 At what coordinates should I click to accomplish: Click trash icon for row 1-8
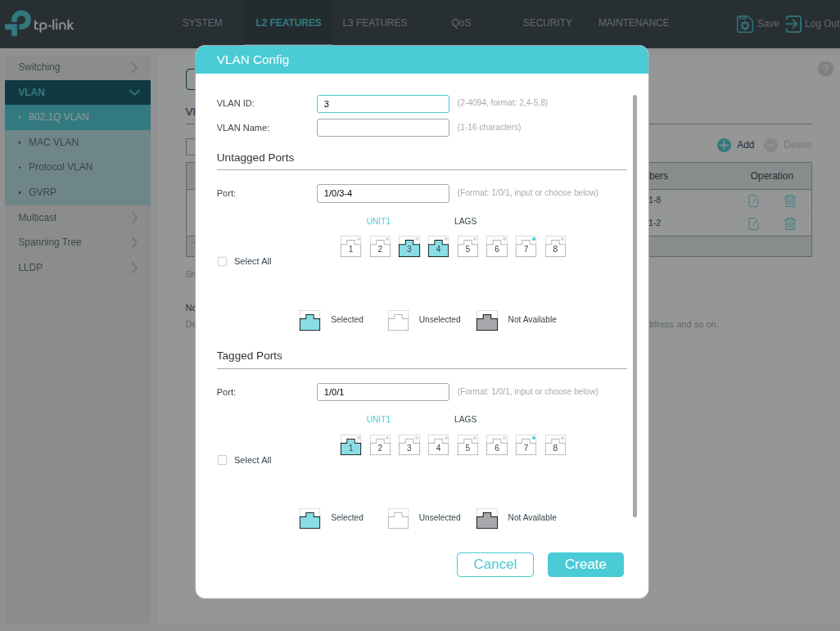(x=789, y=201)
